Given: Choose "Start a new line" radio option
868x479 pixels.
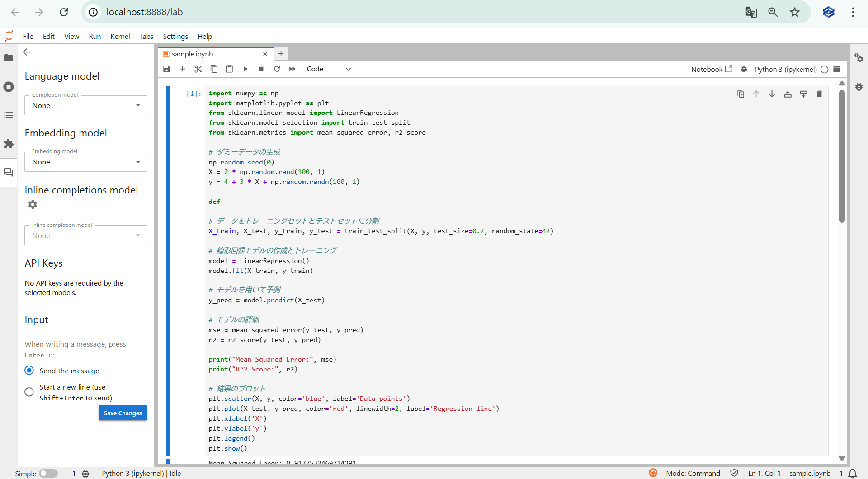Looking at the screenshot, I should point(29,392).
